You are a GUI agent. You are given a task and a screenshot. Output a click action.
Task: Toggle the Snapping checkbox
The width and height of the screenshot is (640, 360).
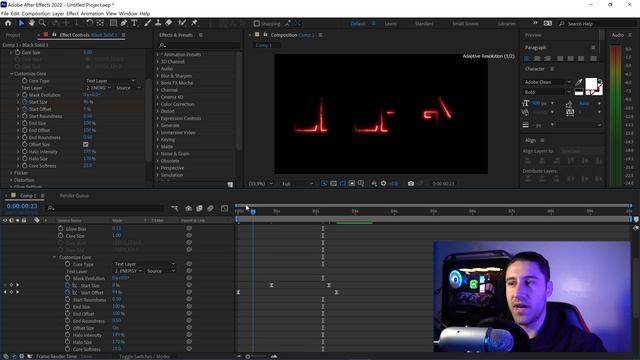coord(257,24)
